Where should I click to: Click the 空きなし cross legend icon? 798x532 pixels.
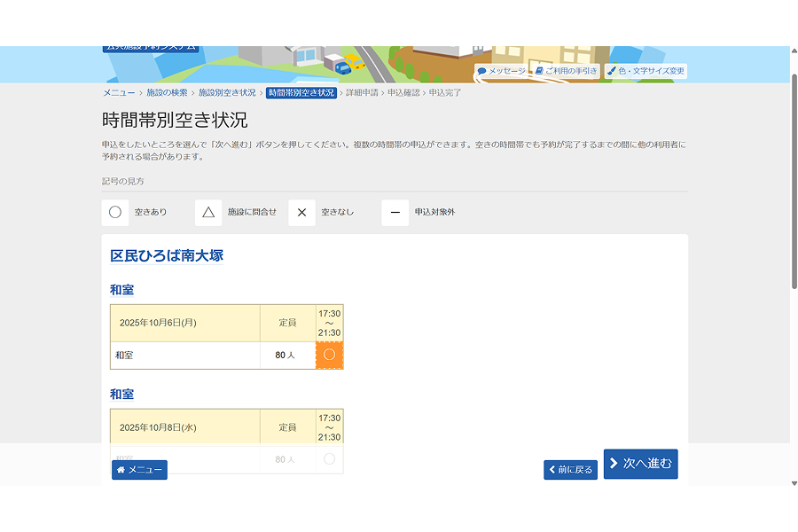(x=301, y=213)
